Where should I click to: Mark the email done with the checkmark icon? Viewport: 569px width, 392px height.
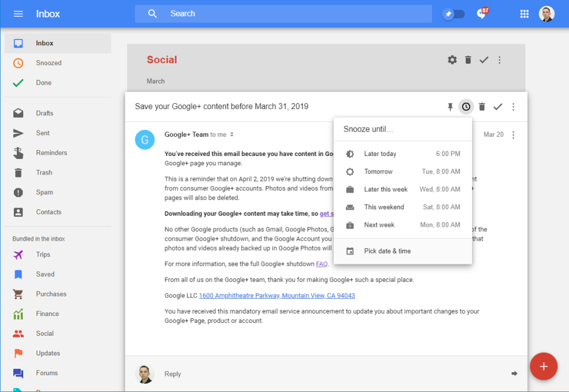(498, 107)
